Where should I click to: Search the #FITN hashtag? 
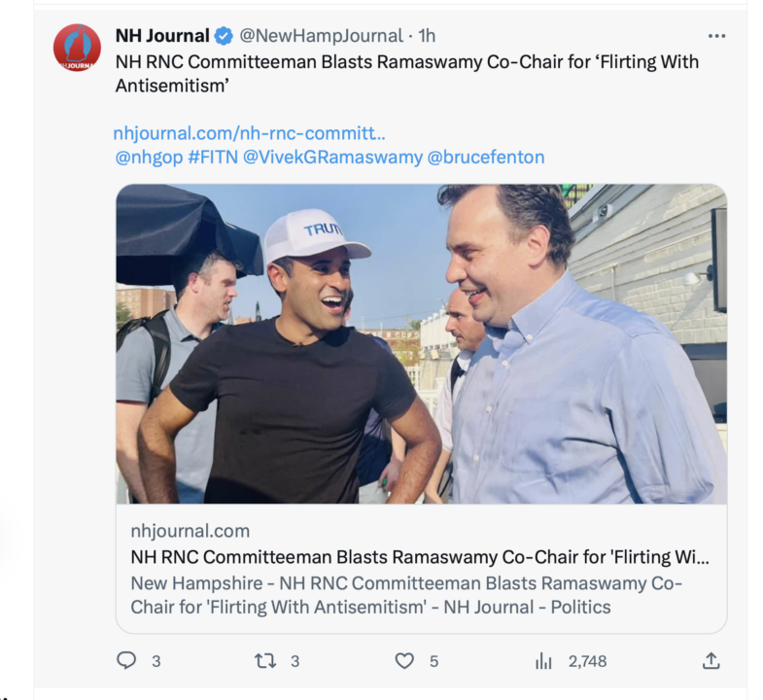point(212,157)
